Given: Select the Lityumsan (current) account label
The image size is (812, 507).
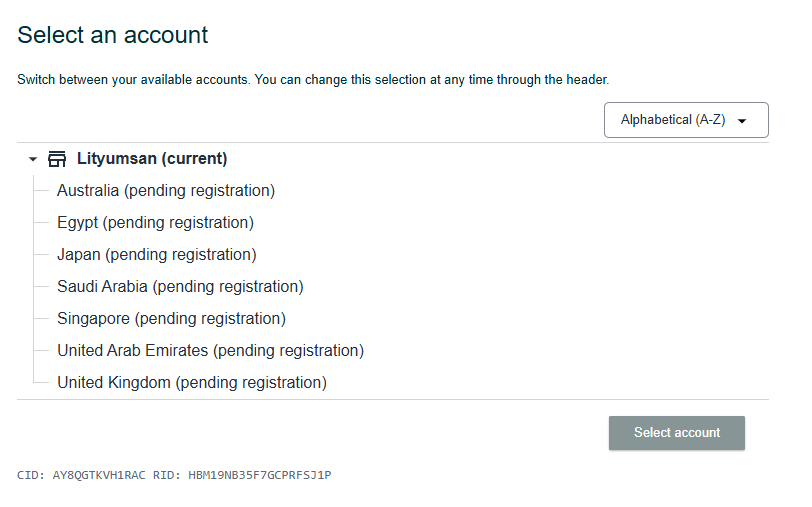Looking at the screenshot, I should (152, 158).
